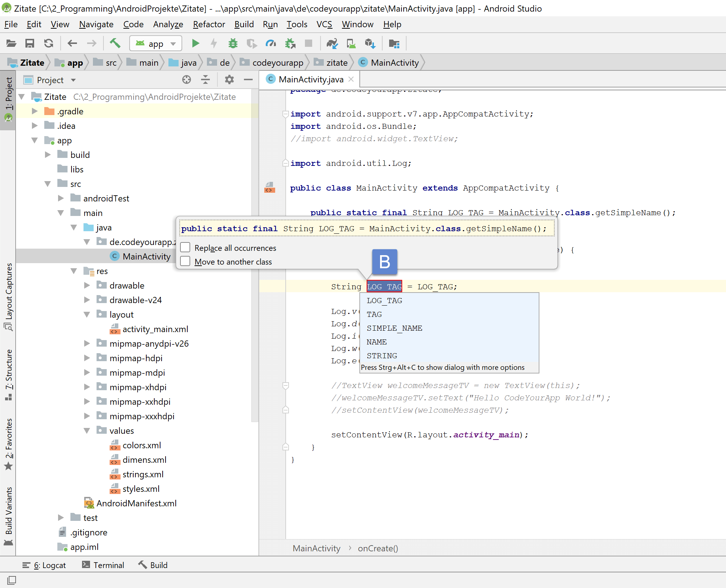Hide the Project panel with minus icon
Viewport: 726px width, 588px height.
point(248,79)
